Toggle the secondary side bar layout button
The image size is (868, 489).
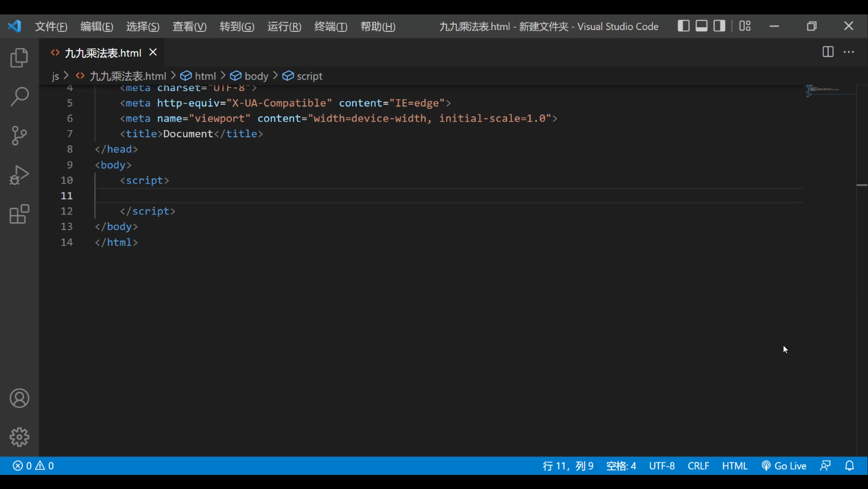click(x=719, y=26)
